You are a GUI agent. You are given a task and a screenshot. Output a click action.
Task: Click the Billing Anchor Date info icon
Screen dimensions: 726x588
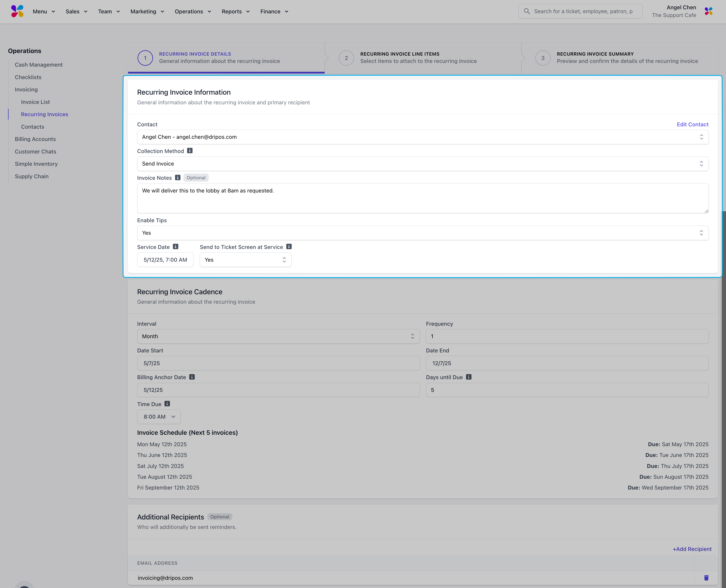pos(192,377)
